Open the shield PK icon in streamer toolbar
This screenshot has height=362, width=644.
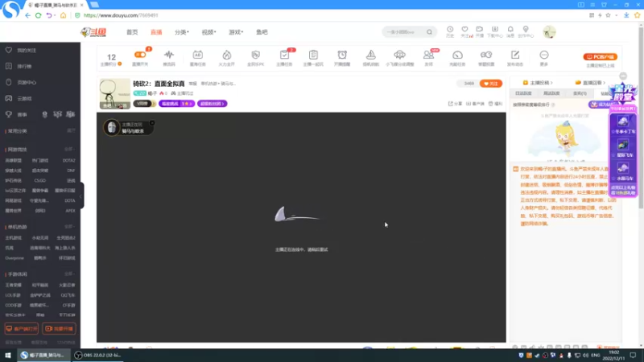255,55
